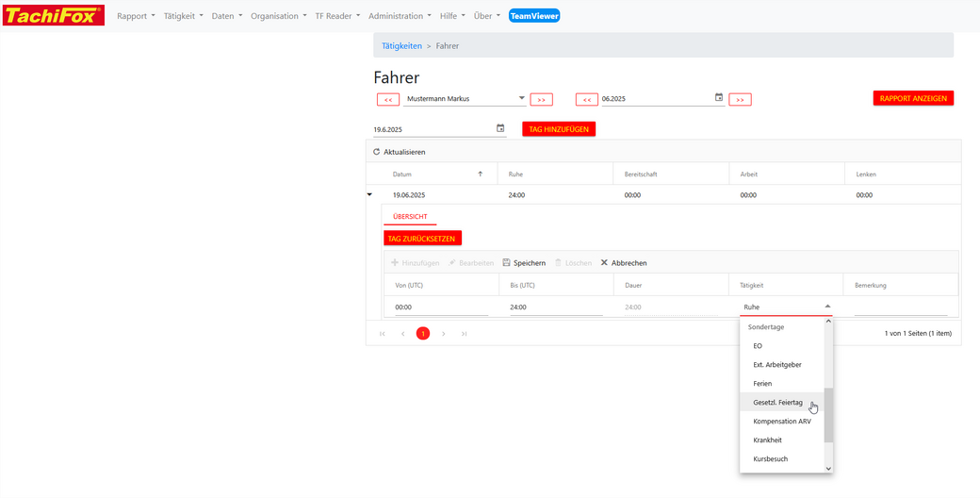Viewport: 980px width, 498px height.
Task: Click the Speichern save icon
Action: click(x=506, y=263)
